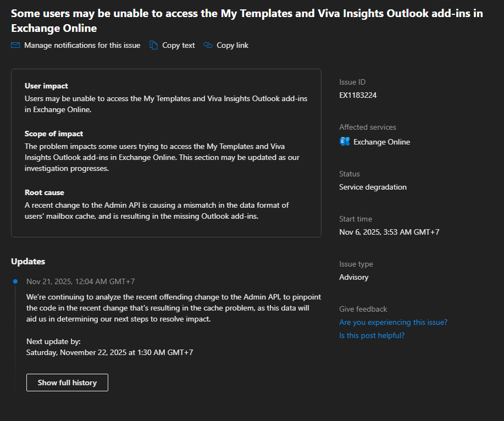Click the blue dot marking the latest update
This screenshot has height=421, width=504.
point(15,281)
